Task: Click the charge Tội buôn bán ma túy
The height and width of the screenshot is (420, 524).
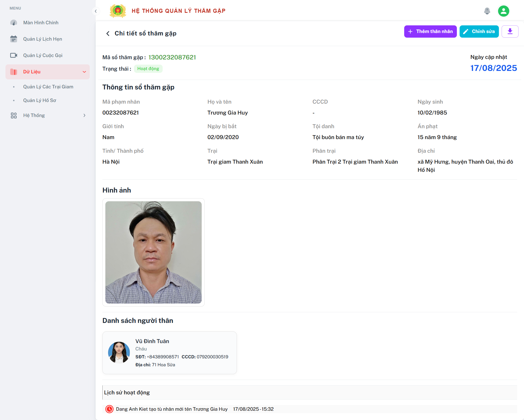Action: point(338,137)
